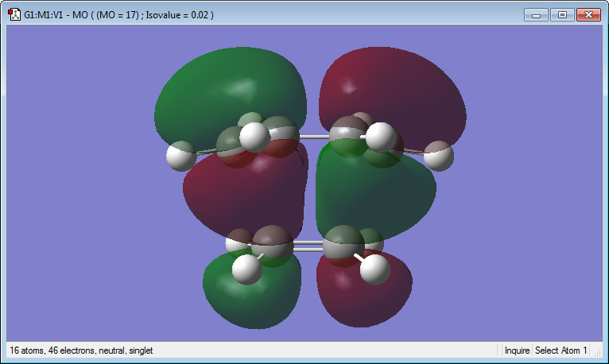Click the "Select Atom 1" status text

tap(561, 350)
